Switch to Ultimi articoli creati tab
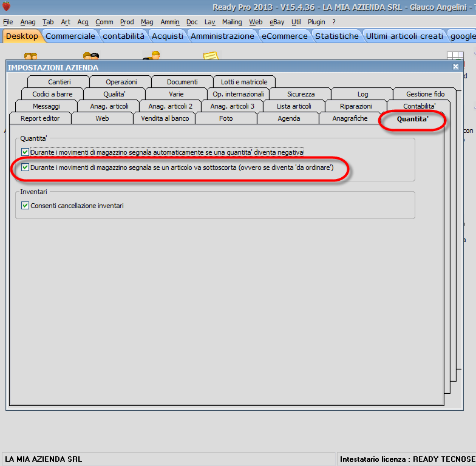This screenshot has width=476, height=466. (404, 36)
